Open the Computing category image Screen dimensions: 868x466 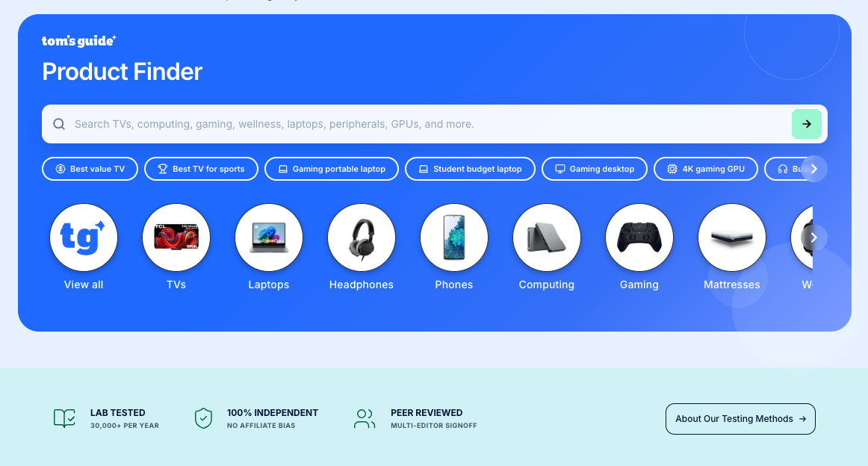[546, 237]
